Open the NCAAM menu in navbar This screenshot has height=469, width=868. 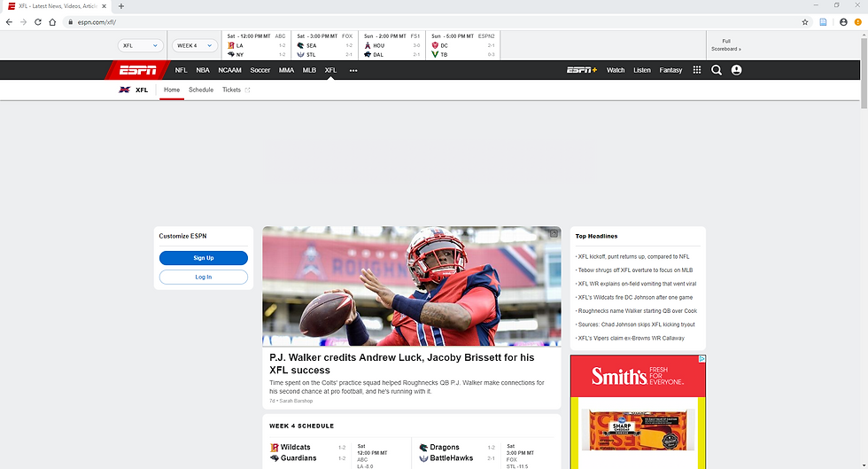[x=229, y=70]
